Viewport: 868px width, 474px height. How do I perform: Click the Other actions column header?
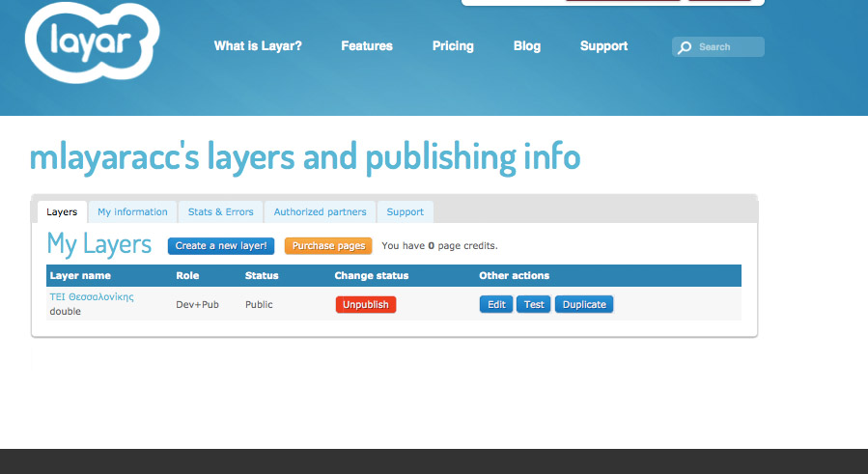(515, 276)
